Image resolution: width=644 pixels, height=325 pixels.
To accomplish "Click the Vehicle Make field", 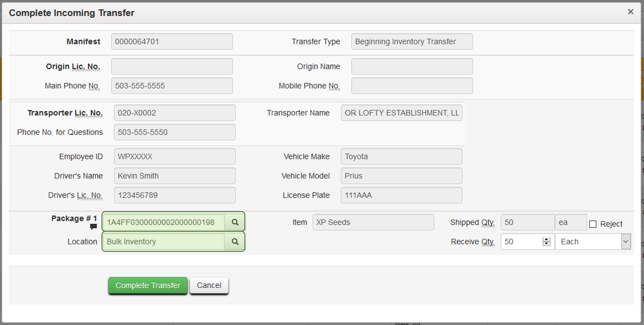I will (402, 156).
